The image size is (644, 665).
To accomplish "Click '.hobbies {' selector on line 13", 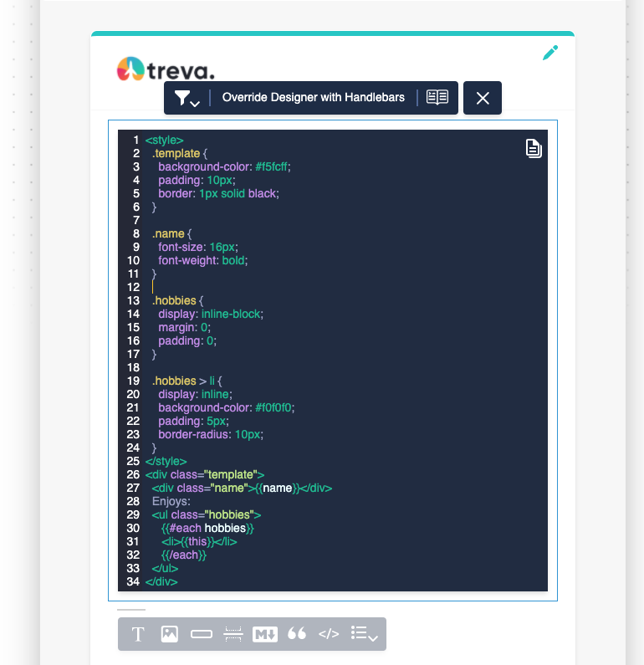I will 177,300.
